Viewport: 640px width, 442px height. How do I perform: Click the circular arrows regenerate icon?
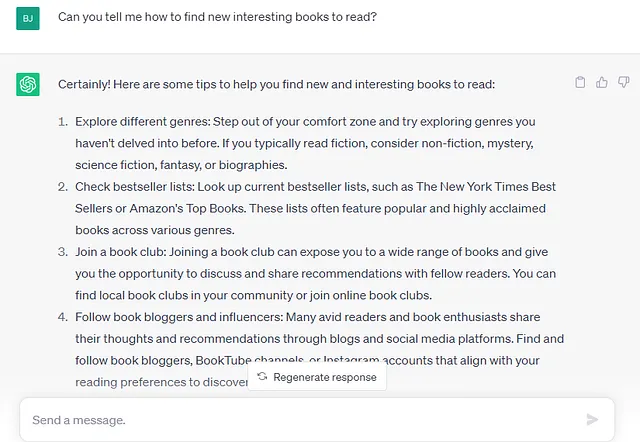point(262,377)
